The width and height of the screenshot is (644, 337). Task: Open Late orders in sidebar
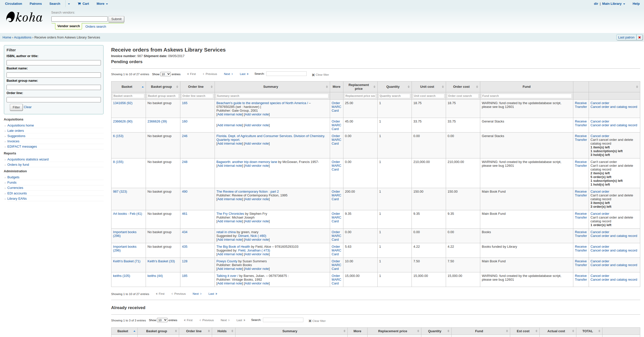click(x=16, y=131)
